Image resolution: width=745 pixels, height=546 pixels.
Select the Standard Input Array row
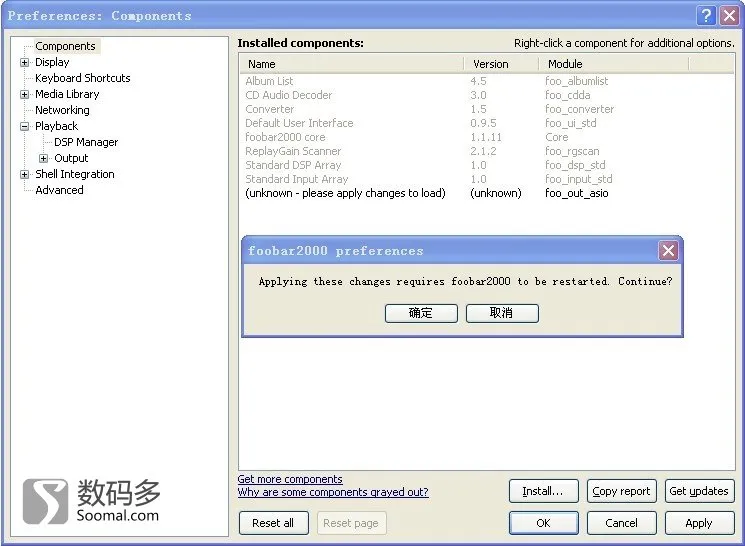click(x=487, y=179)
